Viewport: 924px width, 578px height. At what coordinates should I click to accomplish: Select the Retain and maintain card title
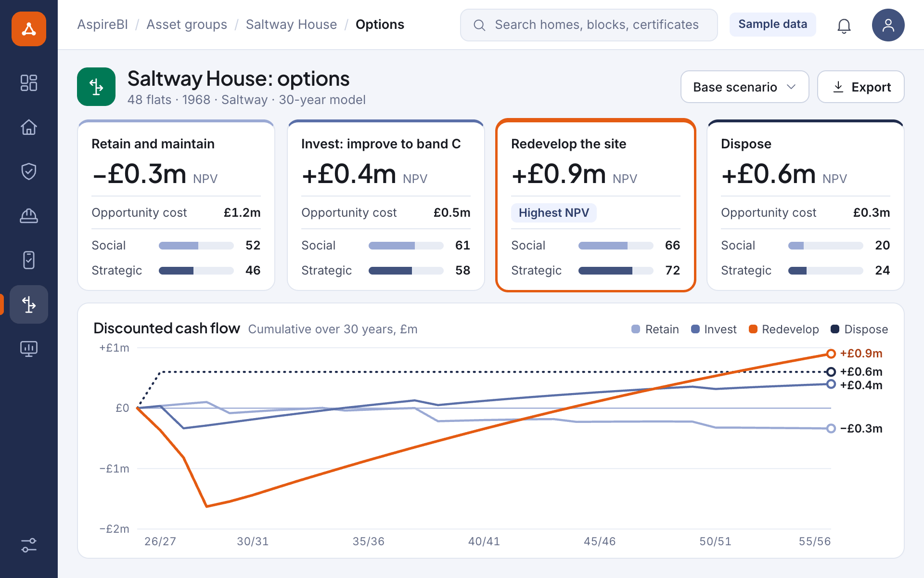pos(153,144)
